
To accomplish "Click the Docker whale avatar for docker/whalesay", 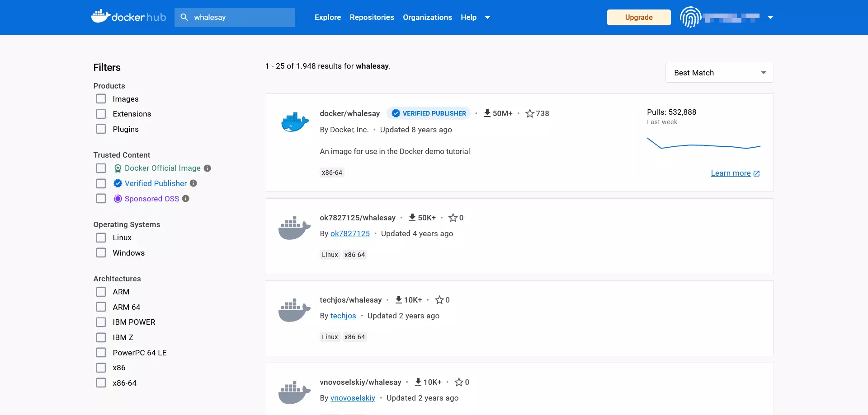I will [294, 121].
